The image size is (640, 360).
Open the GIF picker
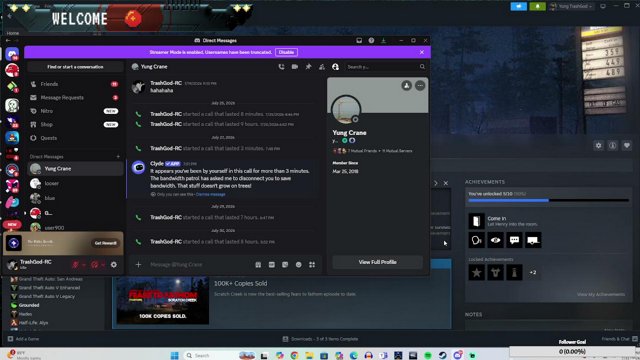click(x=271, y=264)
